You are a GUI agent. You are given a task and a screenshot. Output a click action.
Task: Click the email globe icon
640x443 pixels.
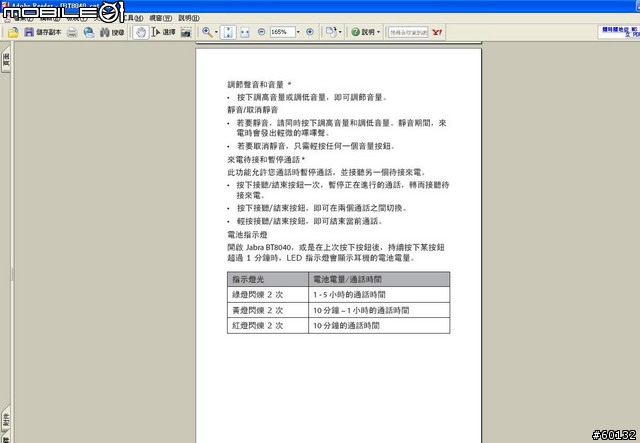click(89, 32)
